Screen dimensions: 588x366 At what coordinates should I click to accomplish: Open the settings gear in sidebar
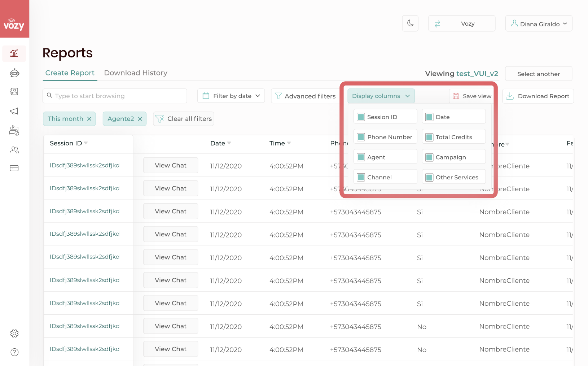click(14, 334)
